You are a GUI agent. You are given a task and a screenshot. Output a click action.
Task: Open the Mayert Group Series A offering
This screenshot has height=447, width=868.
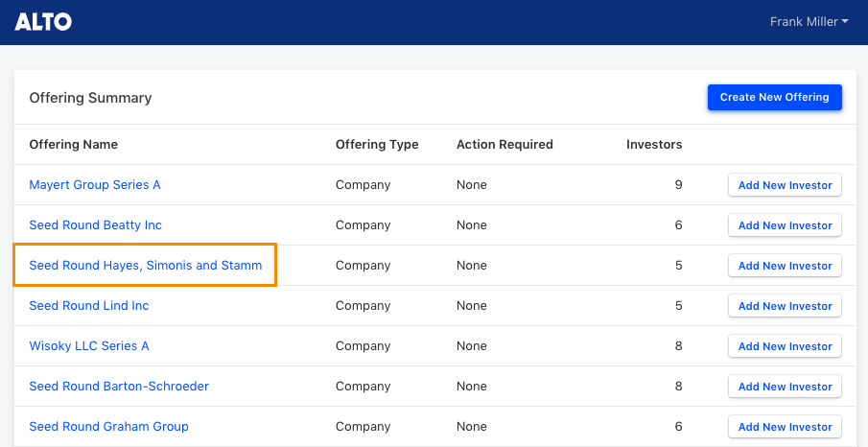point(95,184)
